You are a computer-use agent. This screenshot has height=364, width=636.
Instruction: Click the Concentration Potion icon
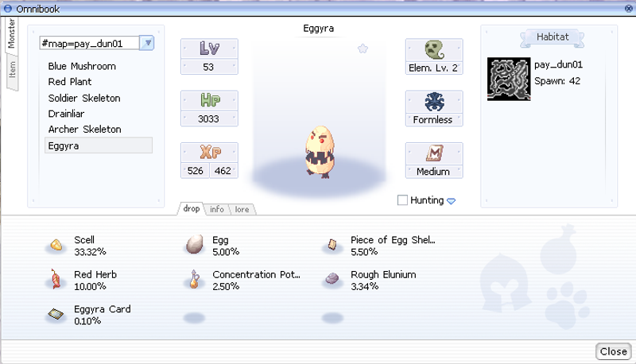194,279
